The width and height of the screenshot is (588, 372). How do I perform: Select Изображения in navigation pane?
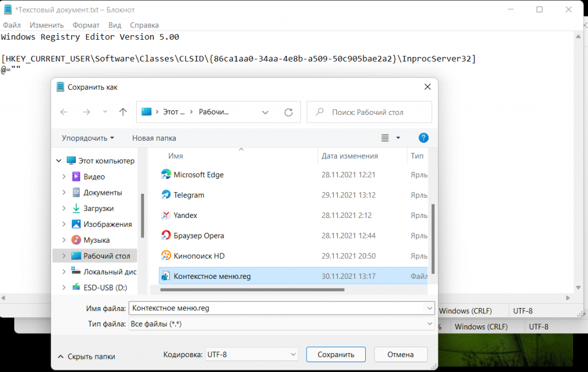point(107,224)
